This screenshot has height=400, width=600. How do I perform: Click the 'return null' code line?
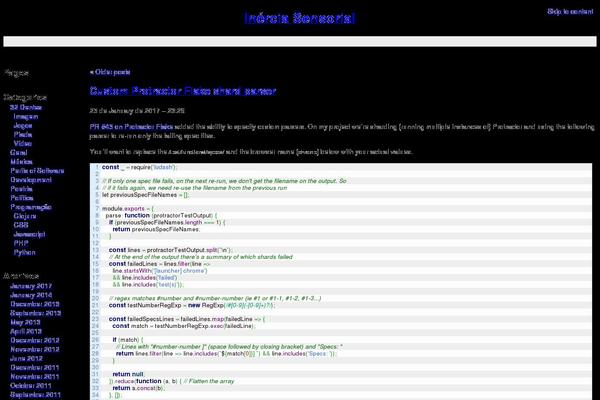pos(128,374)
